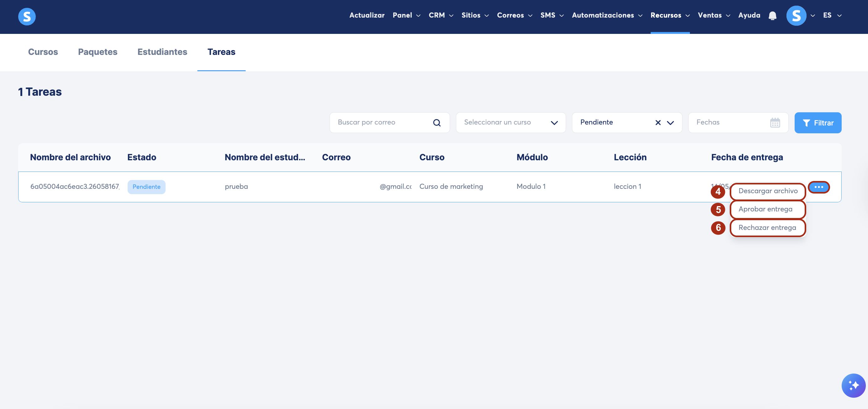Choose Rechazar entrega option
The width and height of the screenshot is (868, 409).
[x=768, y=228]
